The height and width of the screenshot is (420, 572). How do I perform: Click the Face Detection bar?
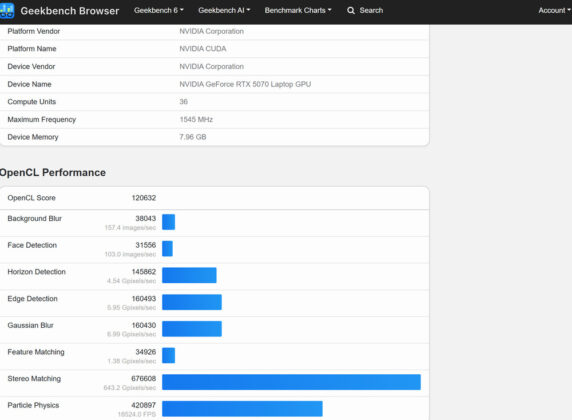click(x=167, y=248)
